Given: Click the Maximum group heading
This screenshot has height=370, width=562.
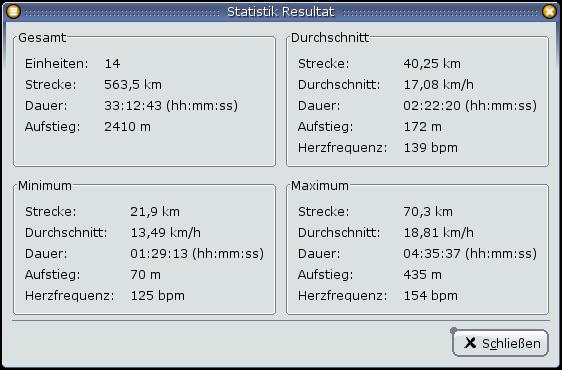Looking at the screenshot, I should [320, 186].
